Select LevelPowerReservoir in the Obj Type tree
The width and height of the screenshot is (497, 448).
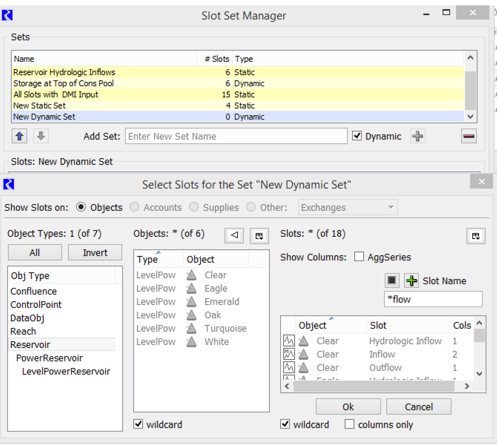[x=66, y=371]
